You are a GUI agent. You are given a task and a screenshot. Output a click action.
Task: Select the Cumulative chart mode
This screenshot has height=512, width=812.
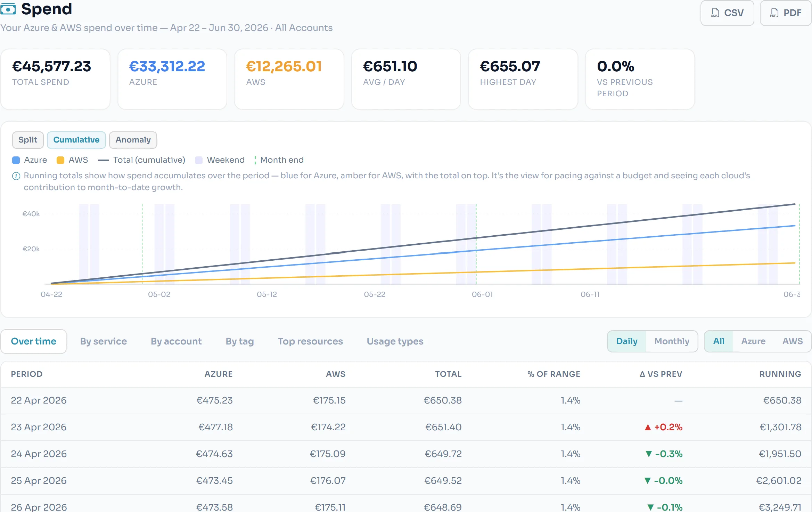coord(76,140)
